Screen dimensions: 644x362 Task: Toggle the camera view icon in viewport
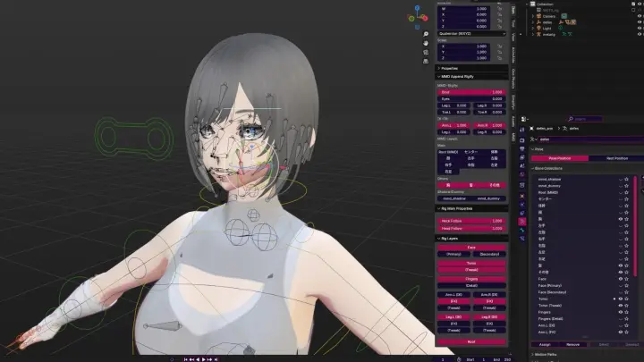[x=426, y=52]
